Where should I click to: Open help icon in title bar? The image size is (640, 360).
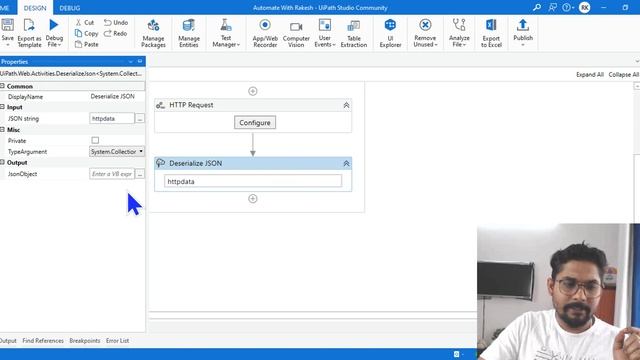(x=567, y=7)
